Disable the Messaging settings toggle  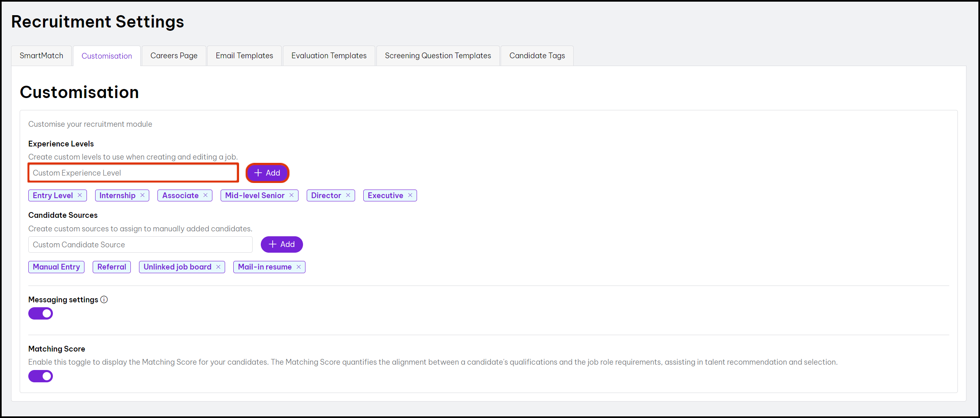click(x=41, y=313)
